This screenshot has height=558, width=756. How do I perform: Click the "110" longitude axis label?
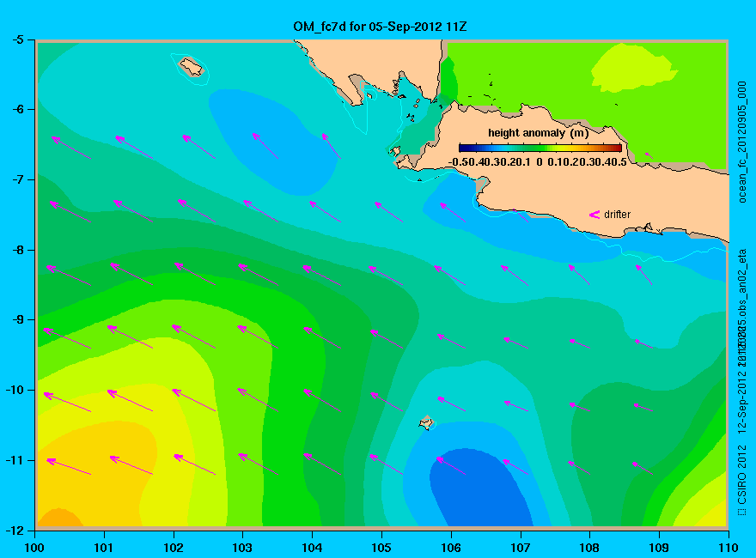(729, 548)
